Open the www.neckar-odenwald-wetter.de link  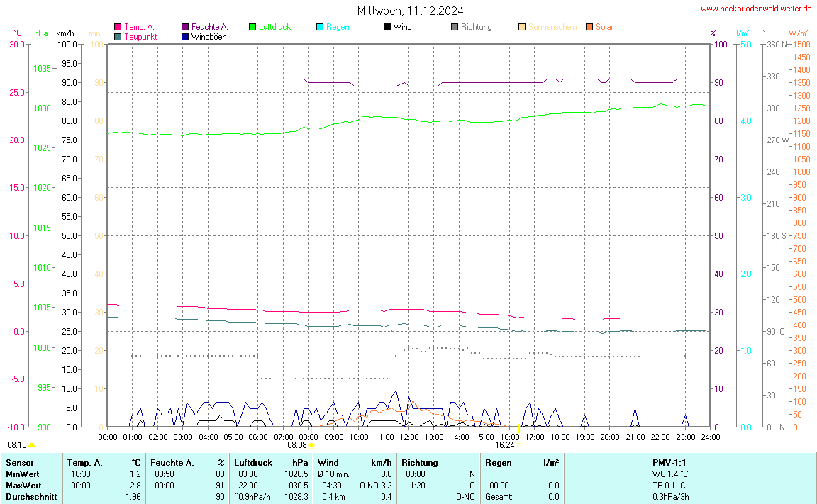(755, 9)
